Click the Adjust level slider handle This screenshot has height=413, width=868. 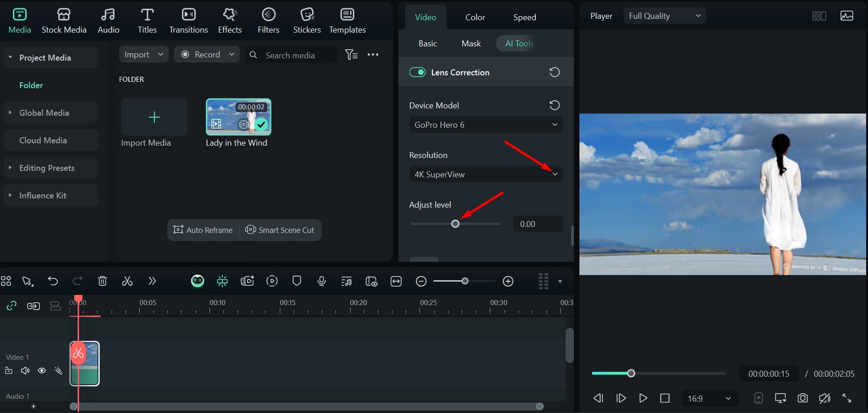[x=455, y=224]
